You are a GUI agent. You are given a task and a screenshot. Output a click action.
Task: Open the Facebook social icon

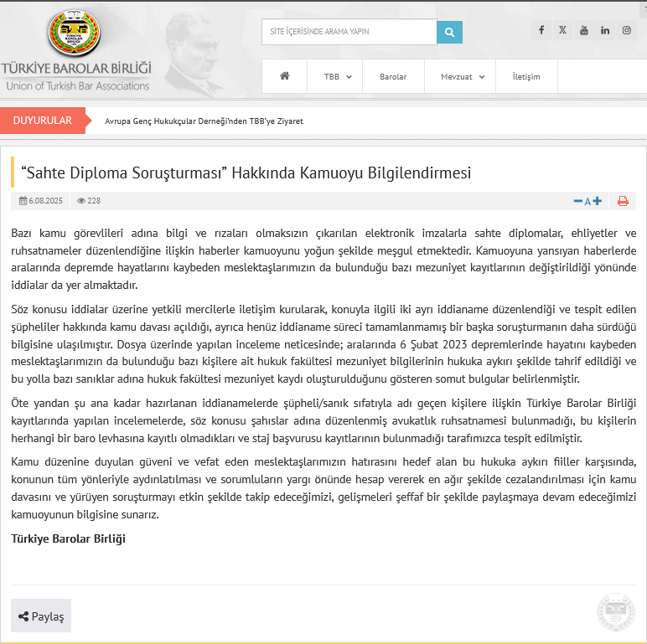[x=541, y=30]
